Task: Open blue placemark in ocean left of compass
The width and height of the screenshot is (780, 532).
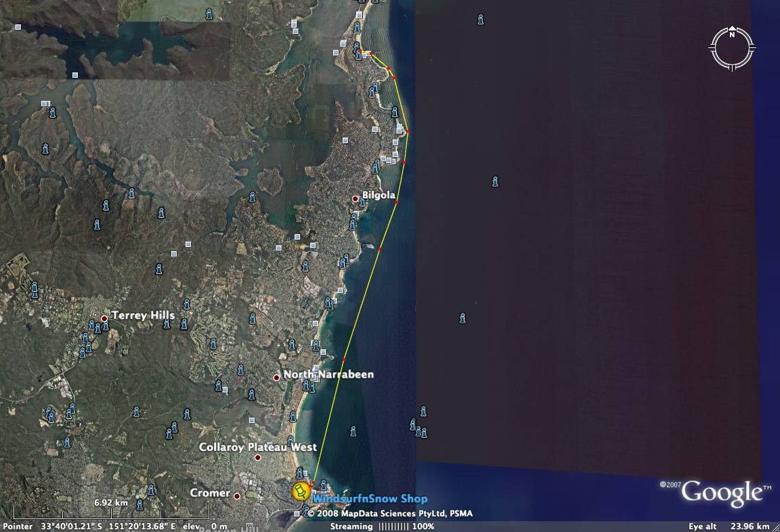Action: click(481, 19)
